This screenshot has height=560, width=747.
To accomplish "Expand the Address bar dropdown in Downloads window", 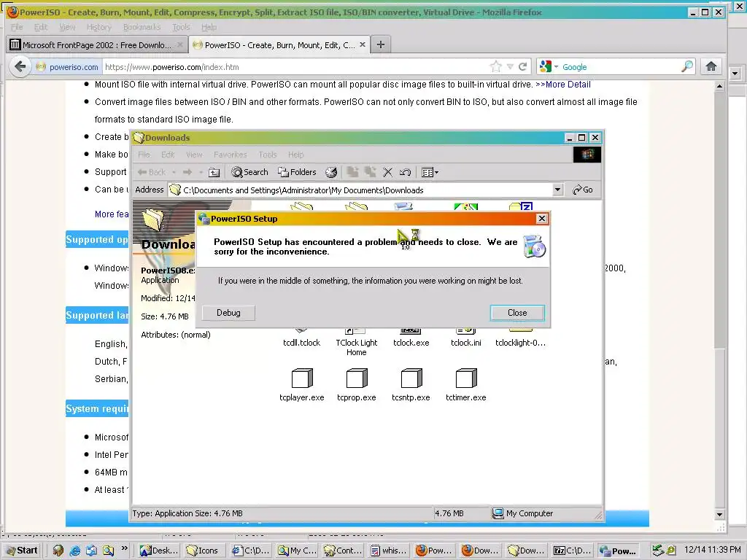I will coord(557,190).
